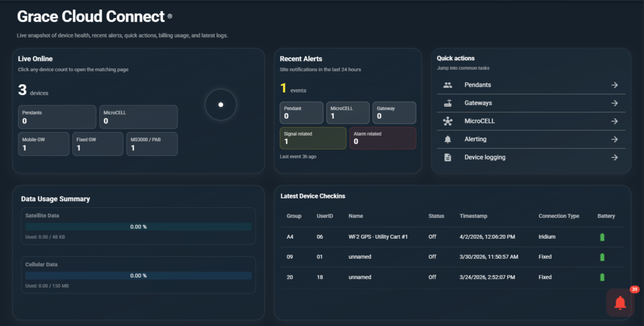The height and width of the screenshot is (326, 644).
Task: Click the unnamed device in group 09
Action: tap(360, 257)
